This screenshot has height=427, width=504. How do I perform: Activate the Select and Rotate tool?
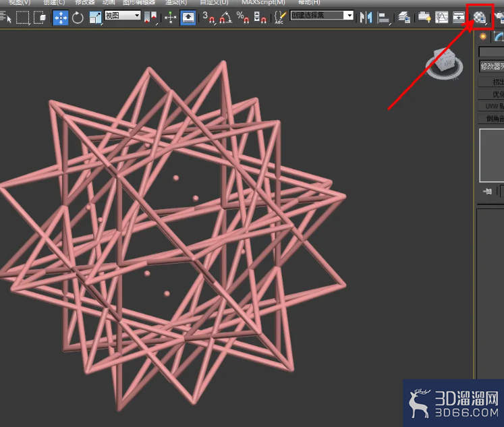[x=78, y=18]
